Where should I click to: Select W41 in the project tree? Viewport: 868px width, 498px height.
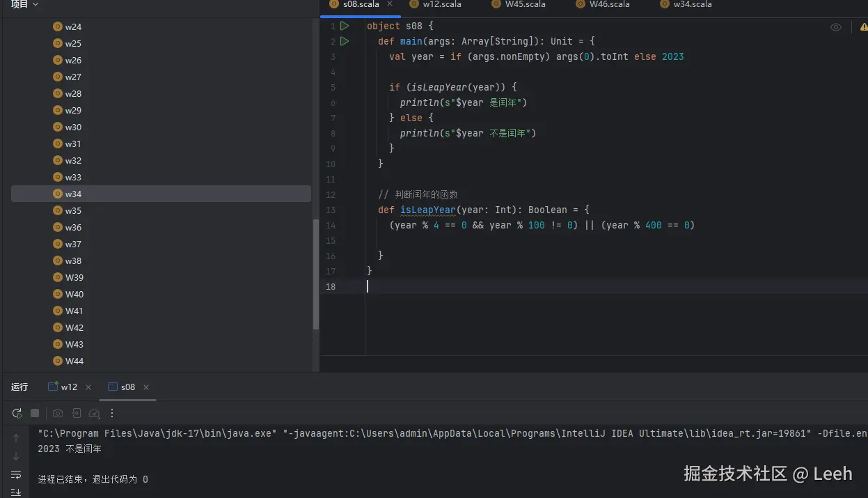tap(161, 311)
